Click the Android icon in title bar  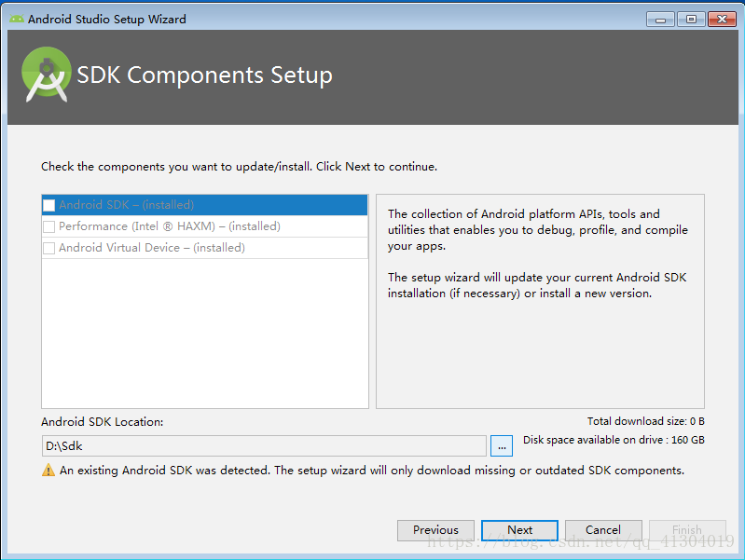pyautogui.click(x=17, y=19)
